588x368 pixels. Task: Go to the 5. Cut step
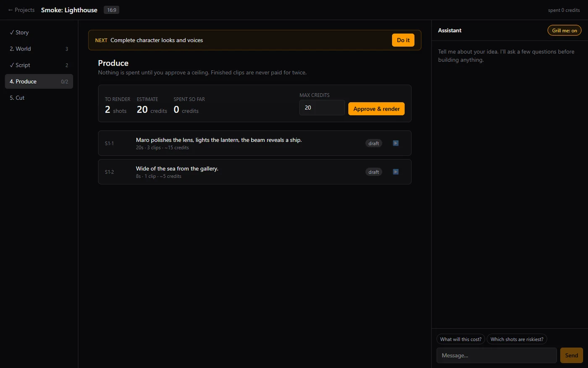coord(39,98)
